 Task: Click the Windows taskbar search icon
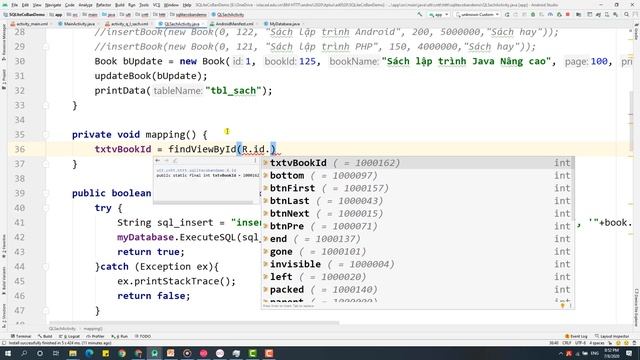(24, 353)
